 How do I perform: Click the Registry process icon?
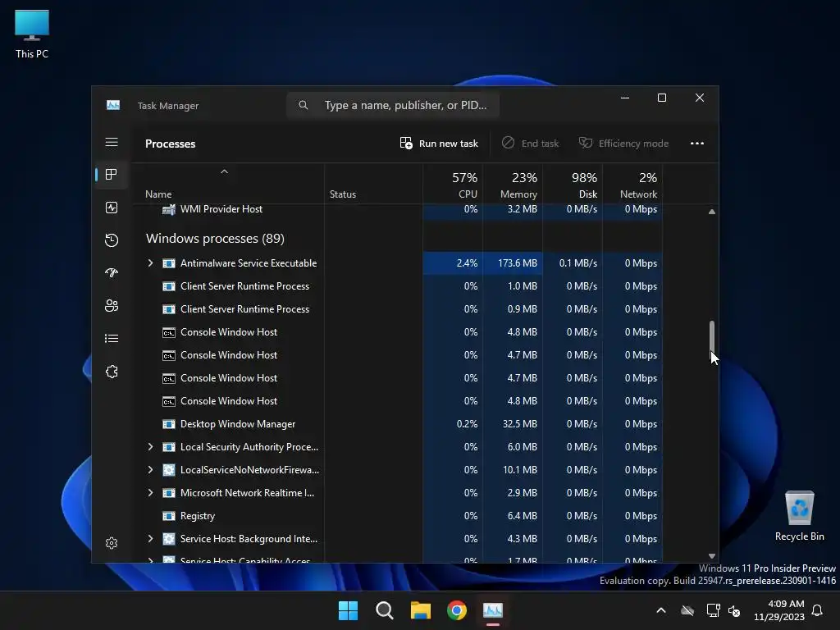pos(169,516)
